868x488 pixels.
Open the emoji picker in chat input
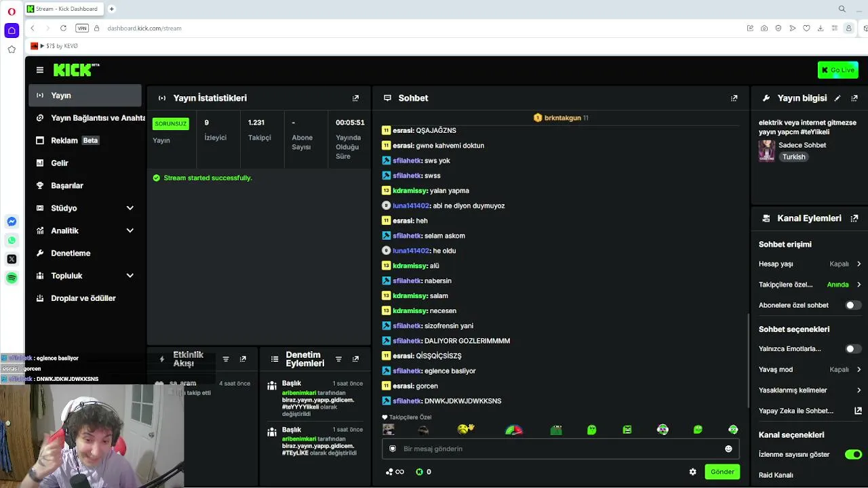[728, 449]
